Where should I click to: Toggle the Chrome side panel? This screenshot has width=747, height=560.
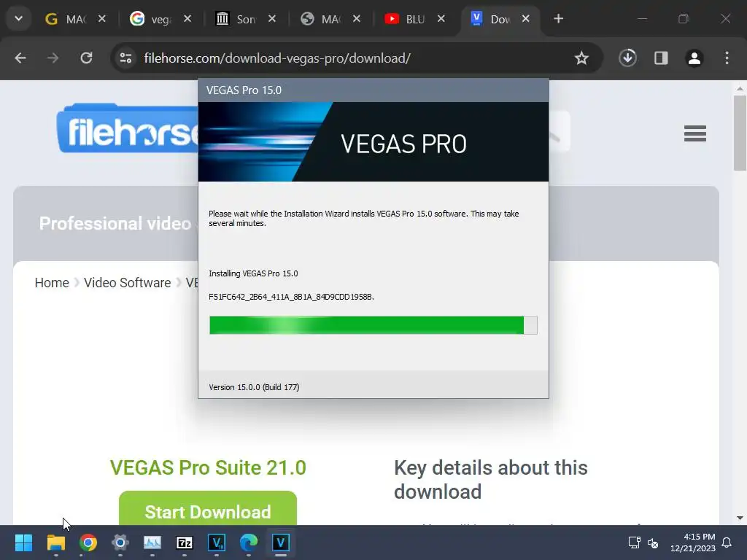coord(661,58)
